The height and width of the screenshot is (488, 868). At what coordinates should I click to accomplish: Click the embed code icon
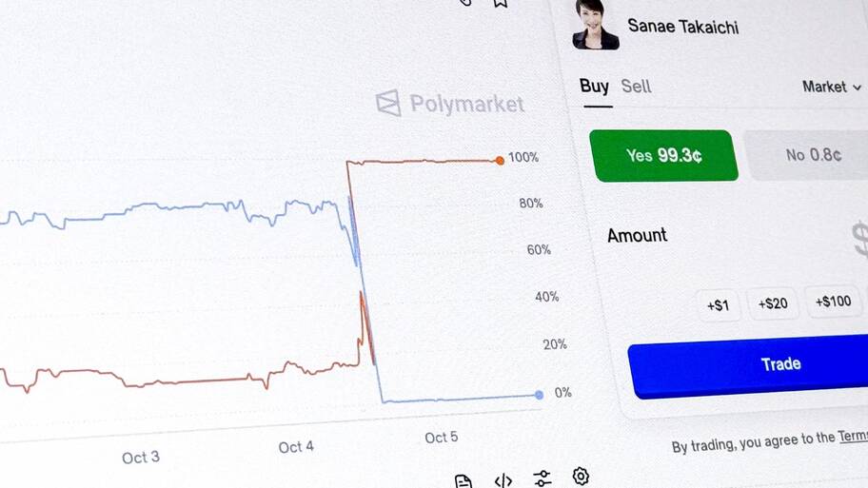pos(503,480)
